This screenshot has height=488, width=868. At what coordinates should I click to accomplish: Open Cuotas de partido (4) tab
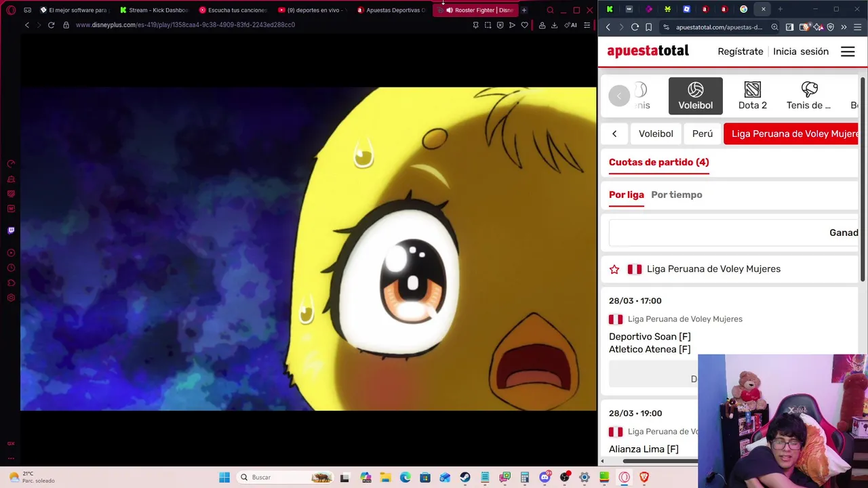[x=658, y=162]
